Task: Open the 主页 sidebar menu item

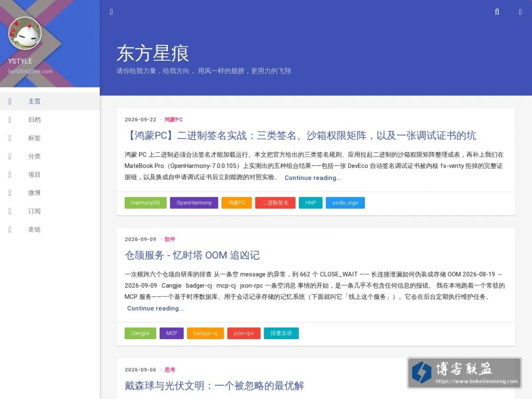Action: (50, 102)
